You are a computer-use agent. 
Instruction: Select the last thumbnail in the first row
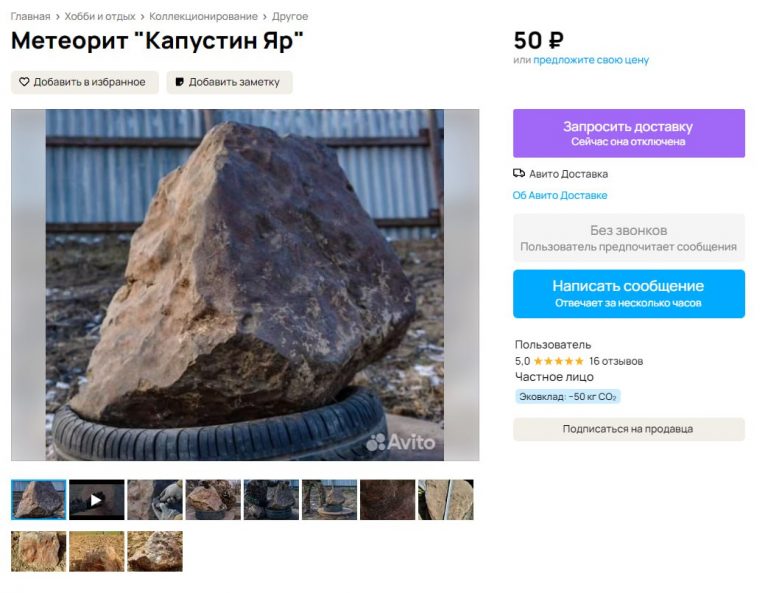tap(445, 499)
